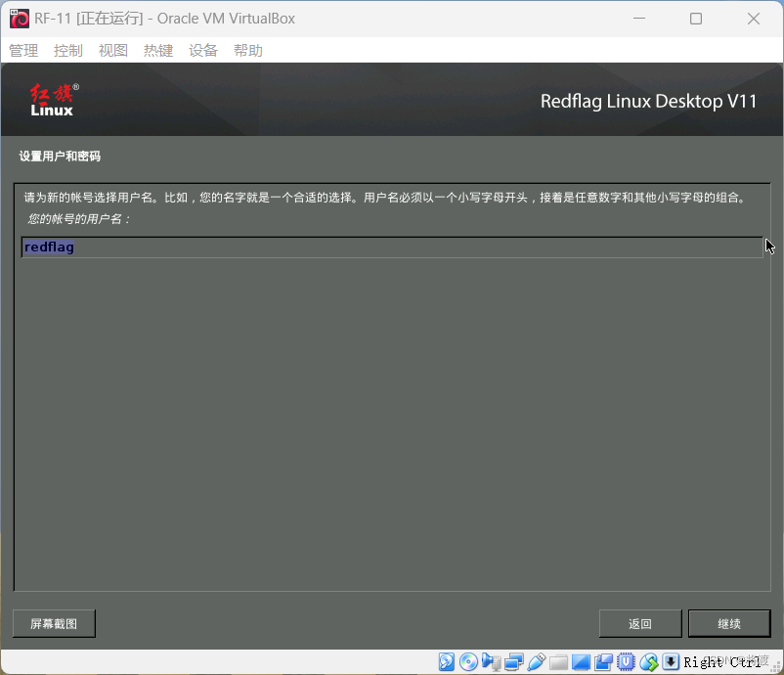Open the 控制 menu
Screen dimensions: 784x675
(x=68, y=51)
